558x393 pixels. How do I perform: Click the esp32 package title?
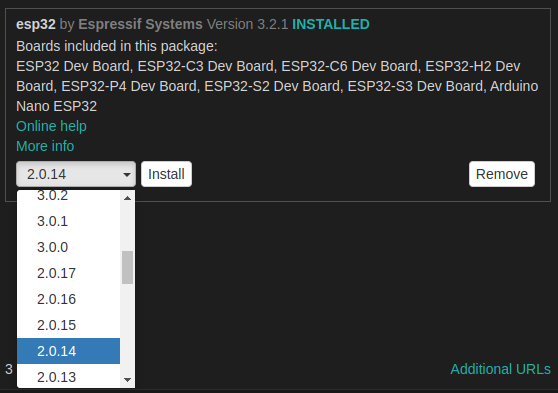(36, 25)
